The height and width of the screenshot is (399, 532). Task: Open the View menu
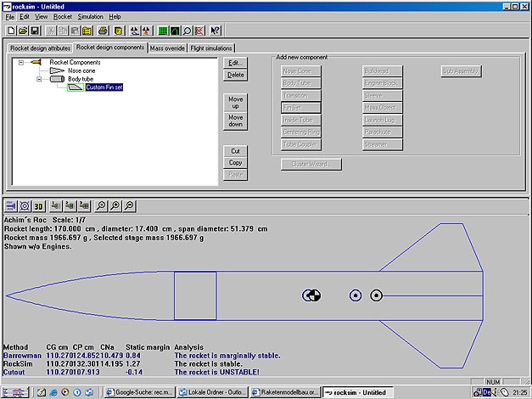(x=41, y=17)
